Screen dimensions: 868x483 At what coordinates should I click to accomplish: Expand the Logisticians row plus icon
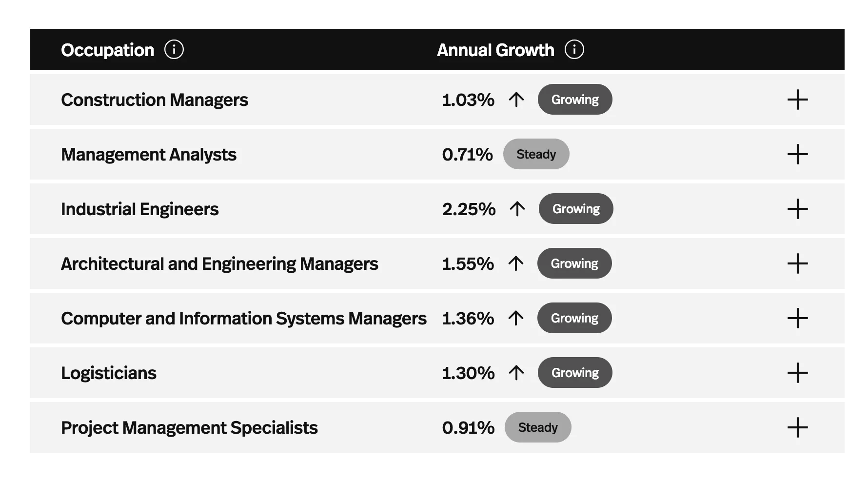(797, 373)
